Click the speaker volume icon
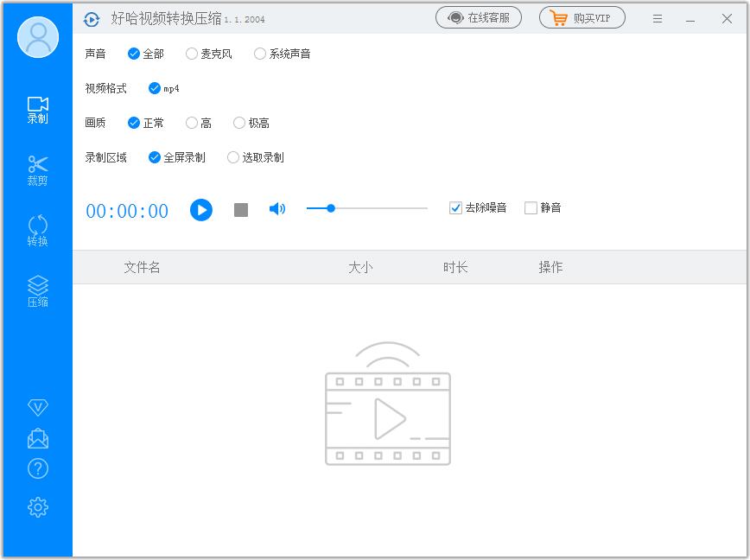The image size is (750, 560). (x=277, y=209)
